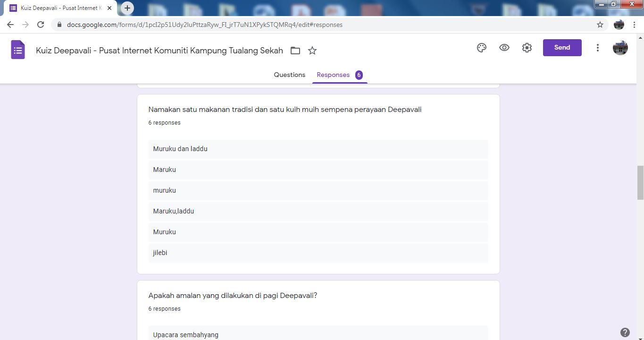Click the Send button
This screenshot has height=340, width=644.
pyautogui.click(x=562, y=48)
